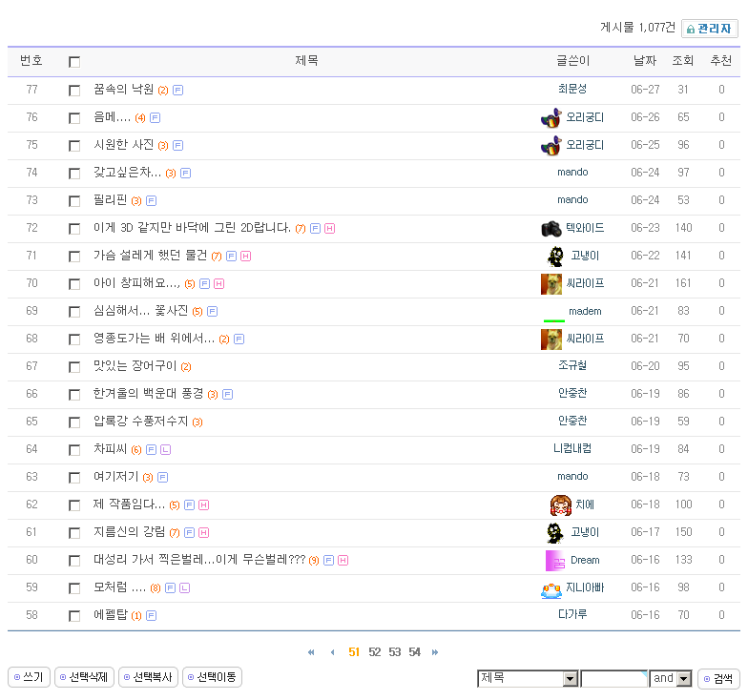Select current page 51
Image resolution: width=748 pixels, height=700 pixels.
pos(354,652)
